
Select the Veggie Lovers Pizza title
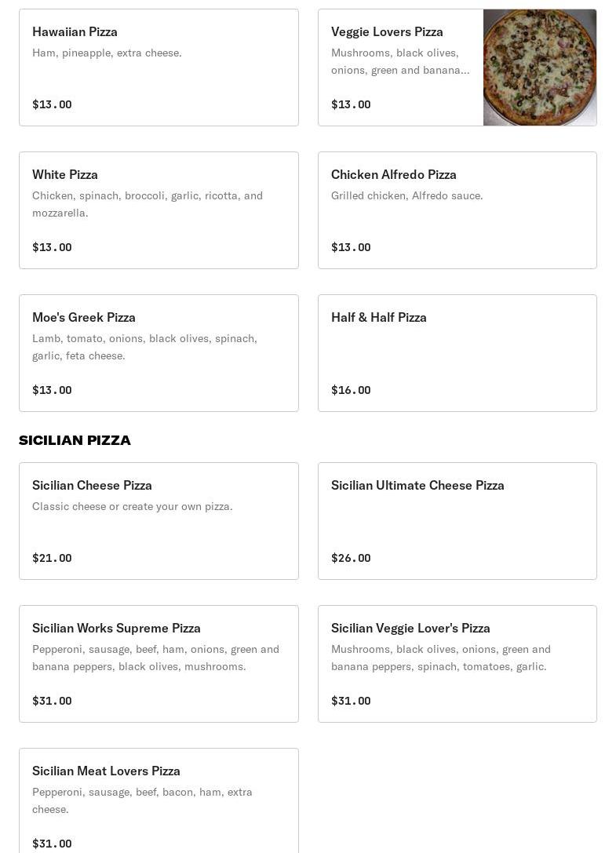[387, 31]
